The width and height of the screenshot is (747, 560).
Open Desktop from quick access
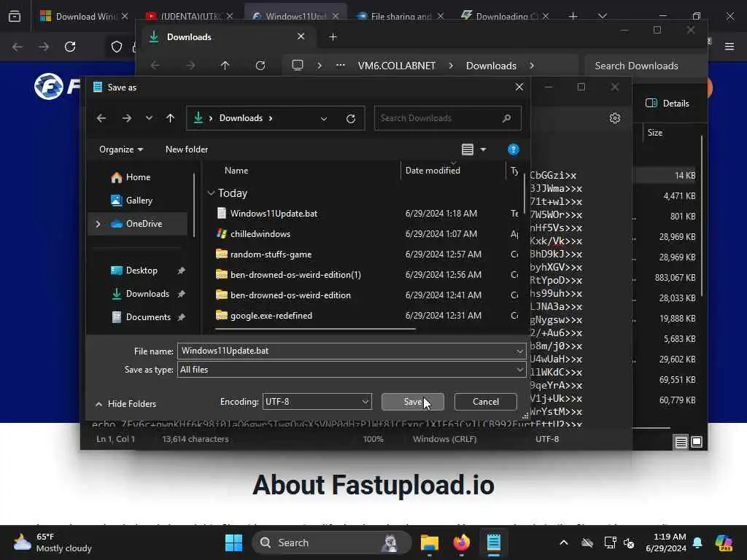(x=142, y=271)
